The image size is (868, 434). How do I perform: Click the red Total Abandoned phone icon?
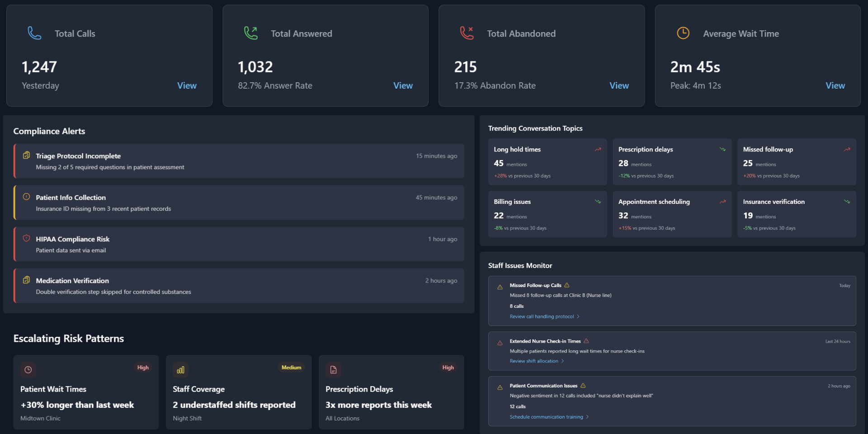tap(467, 33)
